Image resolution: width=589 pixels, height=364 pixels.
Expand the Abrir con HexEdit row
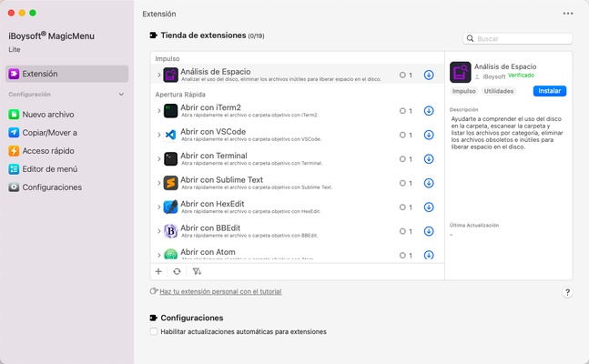tap(158, 207)
